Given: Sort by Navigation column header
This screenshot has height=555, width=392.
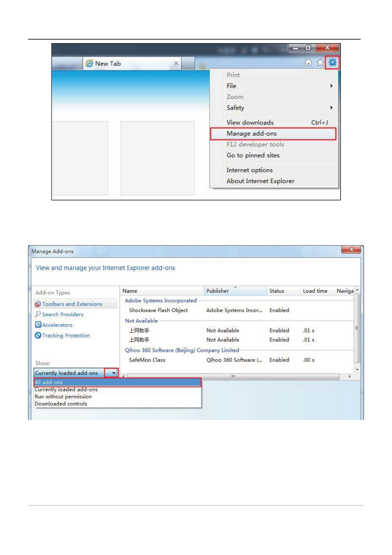Looking at the screenshot, I should tap(344, 291).
